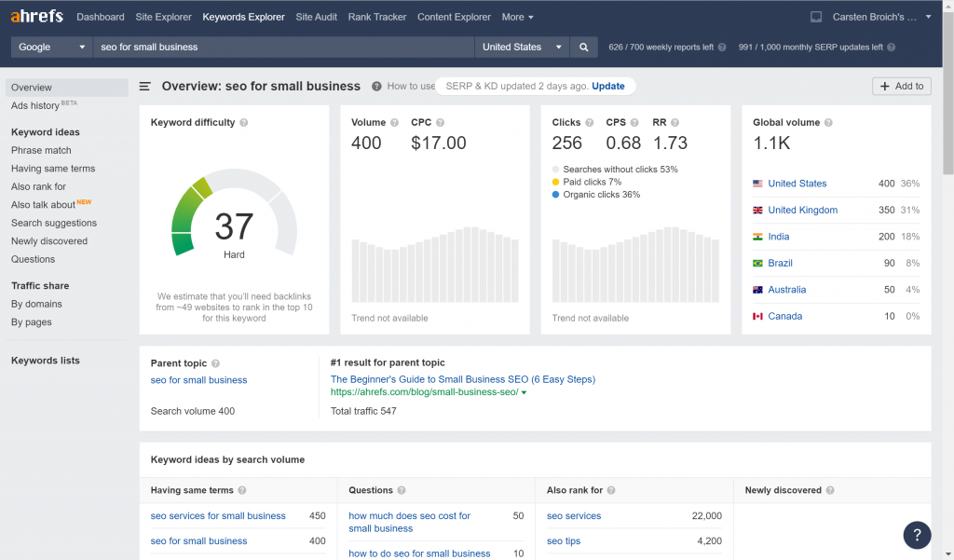Click How to use link
This screenshot has width=954, height=560.
411,87
